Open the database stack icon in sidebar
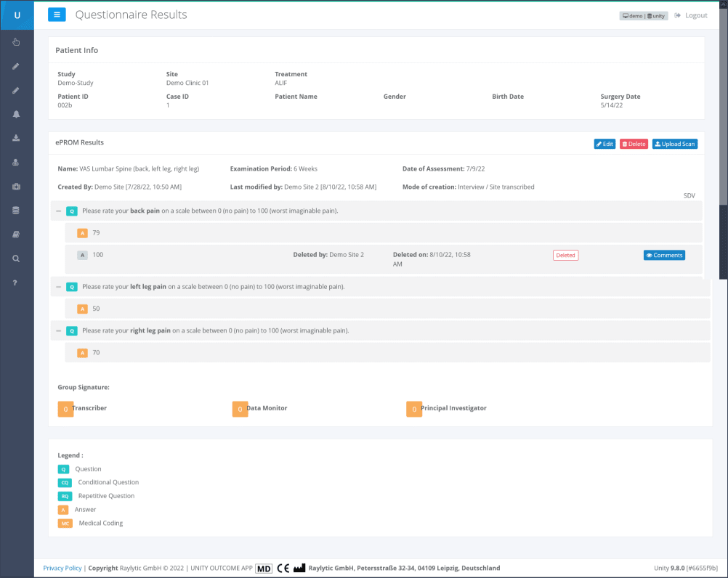728x578 pixels. [x=16, y=211]
